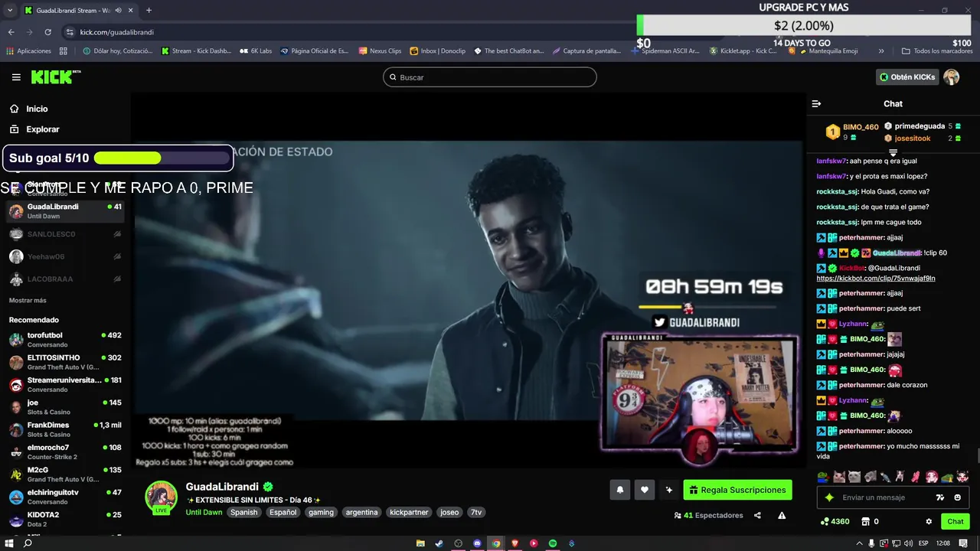
Task: Open recommended channel M2cG
Action: click(64, 474)
